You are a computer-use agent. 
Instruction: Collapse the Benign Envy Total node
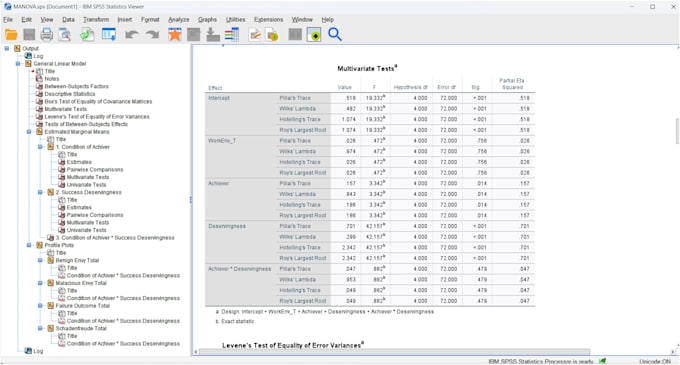[40, 261]
